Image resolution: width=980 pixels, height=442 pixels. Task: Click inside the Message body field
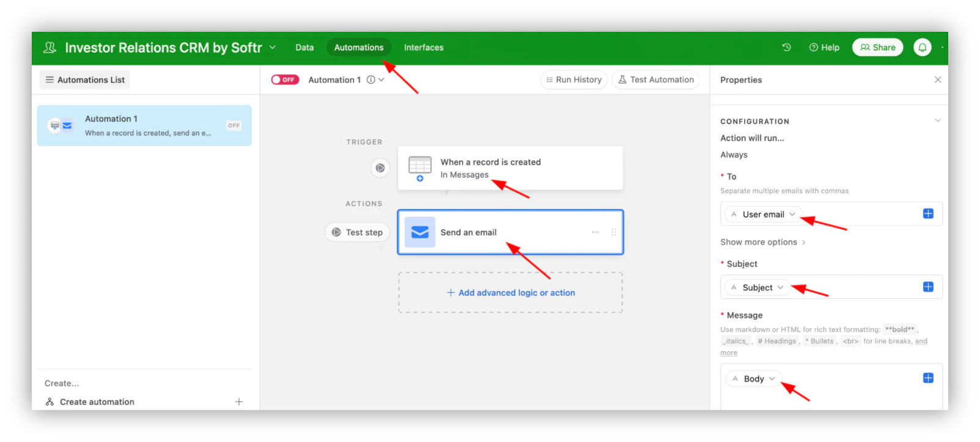[831, 386]
